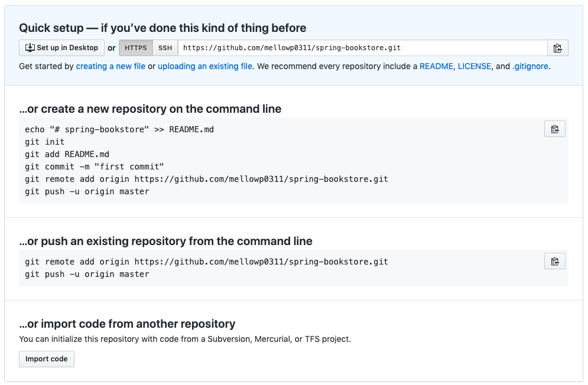588x385 pixels.
Task: Click the repository URL text field
Action: coord(362,48)
